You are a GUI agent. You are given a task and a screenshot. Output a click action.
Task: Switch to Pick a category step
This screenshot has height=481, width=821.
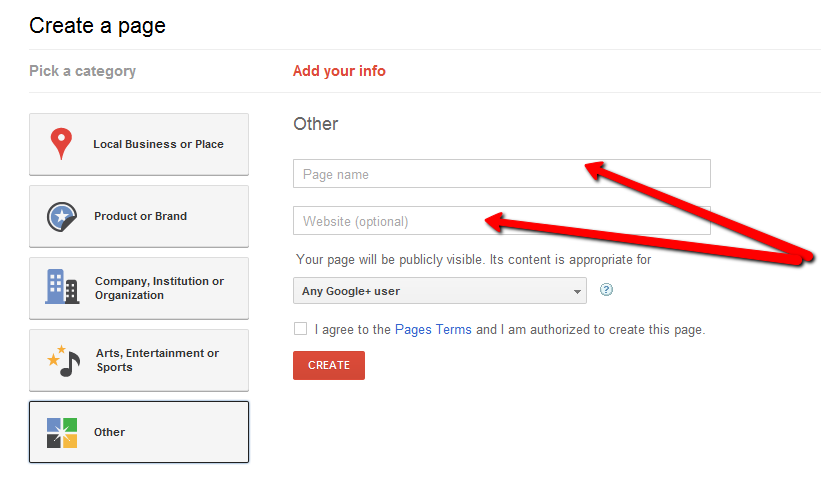[83, 71]
